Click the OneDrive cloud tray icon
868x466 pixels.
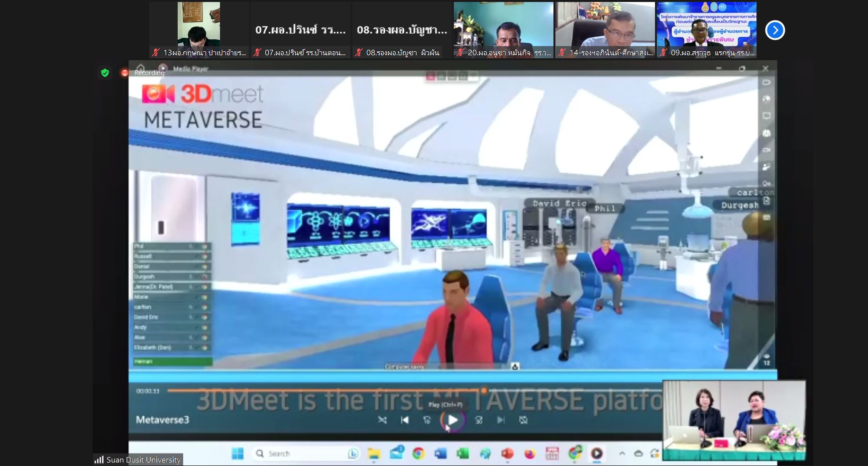(x=639, y=454)
